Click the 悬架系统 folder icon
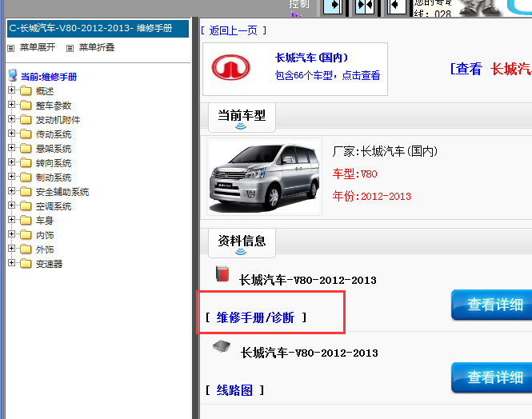The height and width of the screenshot is (419, 532). point(26,149)
